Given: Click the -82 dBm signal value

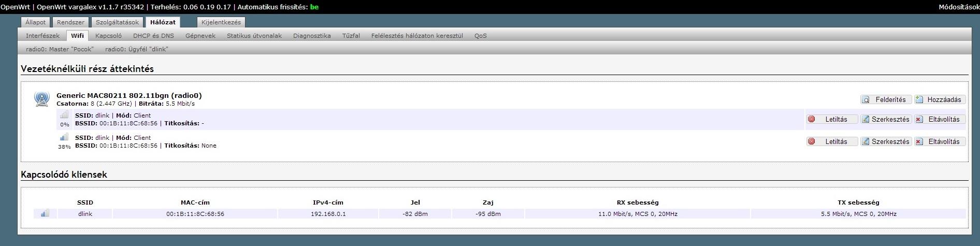Looking at the screenshot, I should tap(415, 213).
